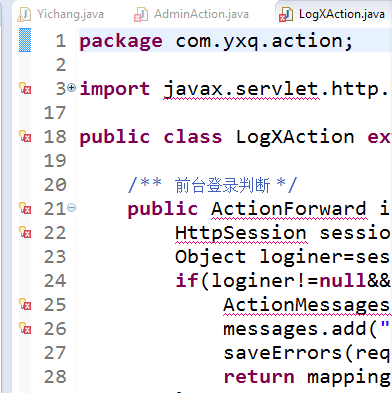392x393 pixels.
Task: Click 'ActionForward' type on line 21
Action: 289,209
